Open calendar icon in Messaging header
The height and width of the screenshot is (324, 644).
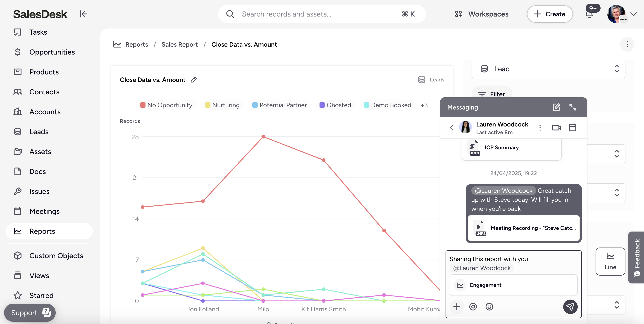pyautogui.click(x=572, y=128)
